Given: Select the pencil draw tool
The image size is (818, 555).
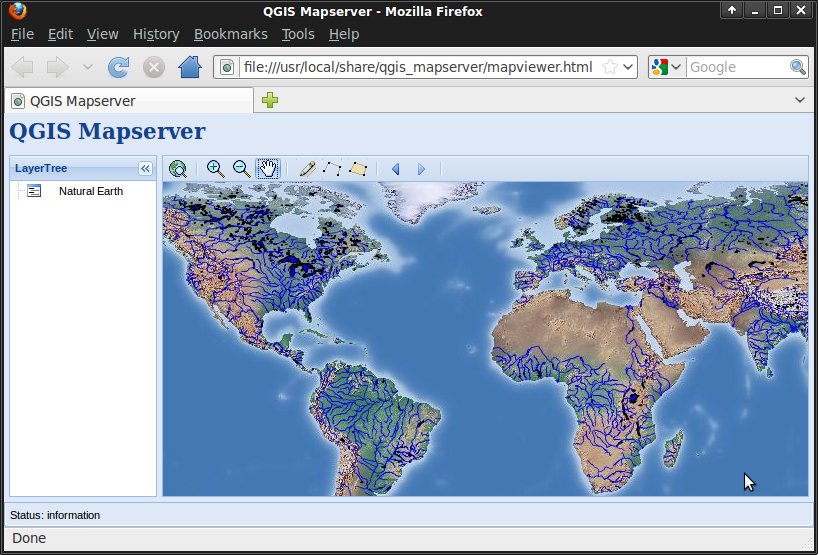Looking at the screenshot, I should click(x=307, y=169).
